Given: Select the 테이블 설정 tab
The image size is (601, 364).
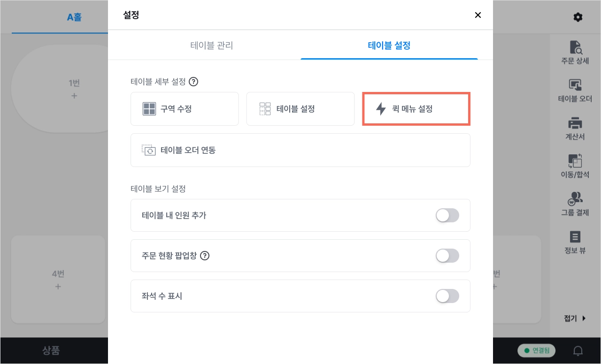Looking at the screenshot, I should [x=389, y=45].
